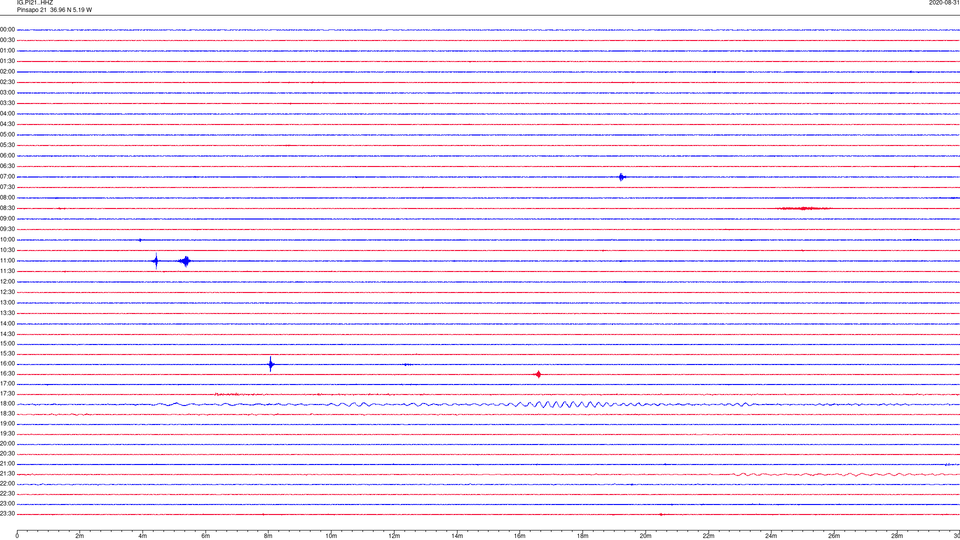Image resolution: width=960 pixels, height=540 pixels.
Task: Click the 8m tick on the minute axis
Action: click(268, 536)
